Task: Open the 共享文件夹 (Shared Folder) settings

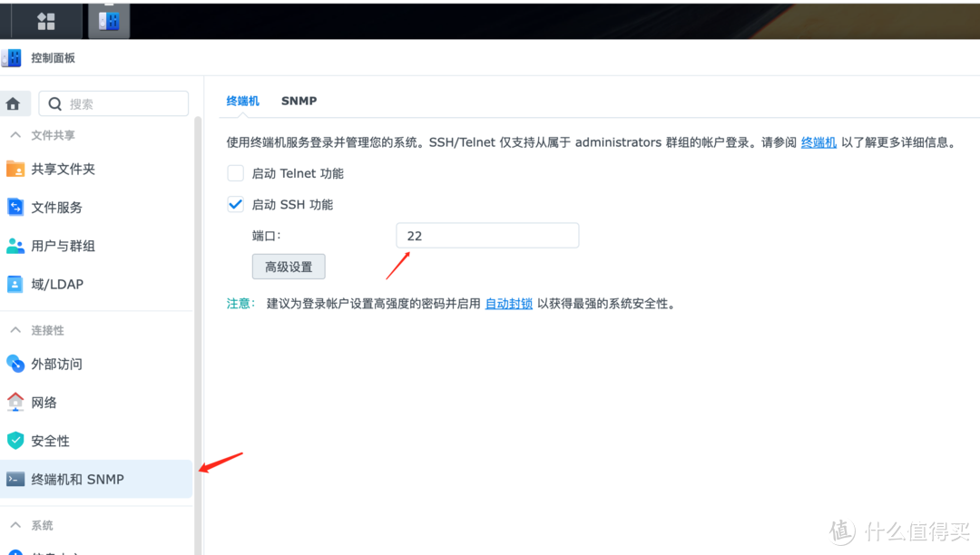Action: click(16, 169)
